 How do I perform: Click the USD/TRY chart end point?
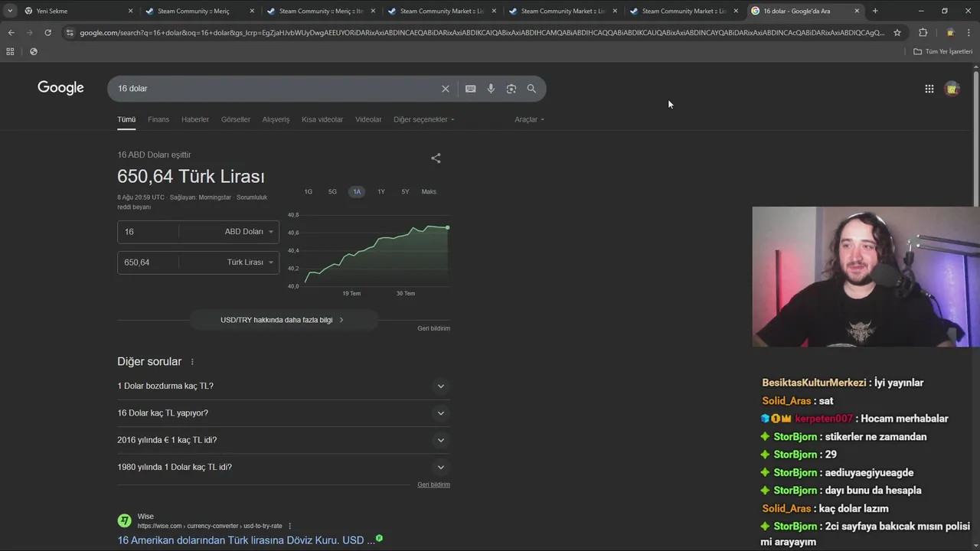click(x=448, y=228)
